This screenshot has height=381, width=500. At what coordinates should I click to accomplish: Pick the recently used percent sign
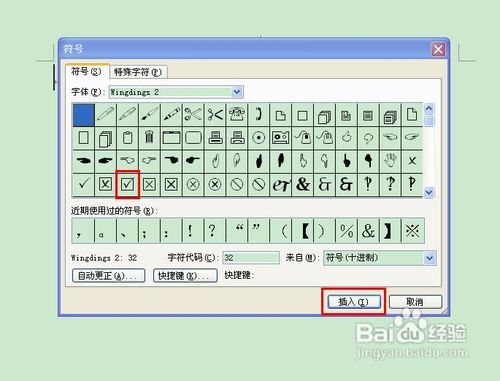[x=346, y=231]
